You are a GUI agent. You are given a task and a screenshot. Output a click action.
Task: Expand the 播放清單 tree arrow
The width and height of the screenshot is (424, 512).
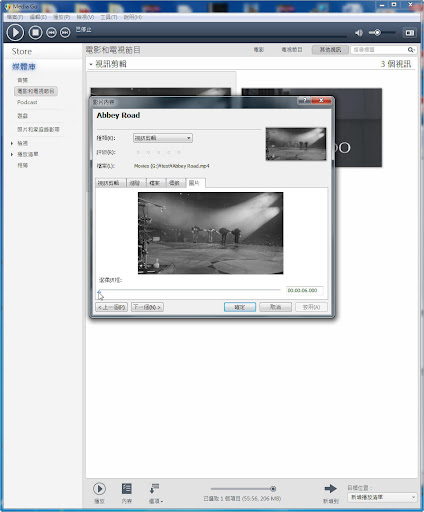(x=12, y=154)
